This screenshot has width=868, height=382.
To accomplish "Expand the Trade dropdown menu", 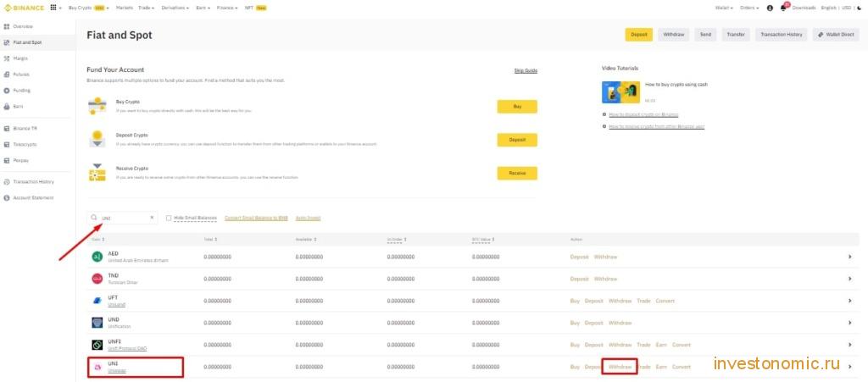I will (x=147, y=8).
